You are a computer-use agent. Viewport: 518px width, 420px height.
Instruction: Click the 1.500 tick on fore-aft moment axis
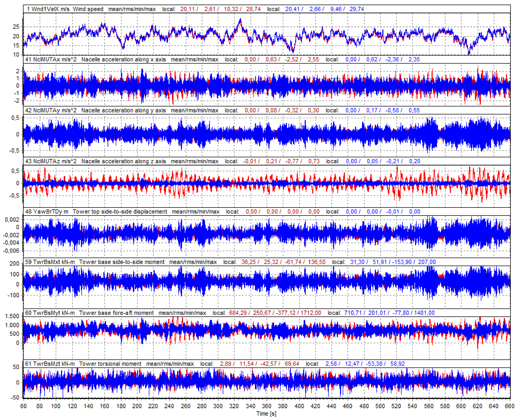(12, 316)
